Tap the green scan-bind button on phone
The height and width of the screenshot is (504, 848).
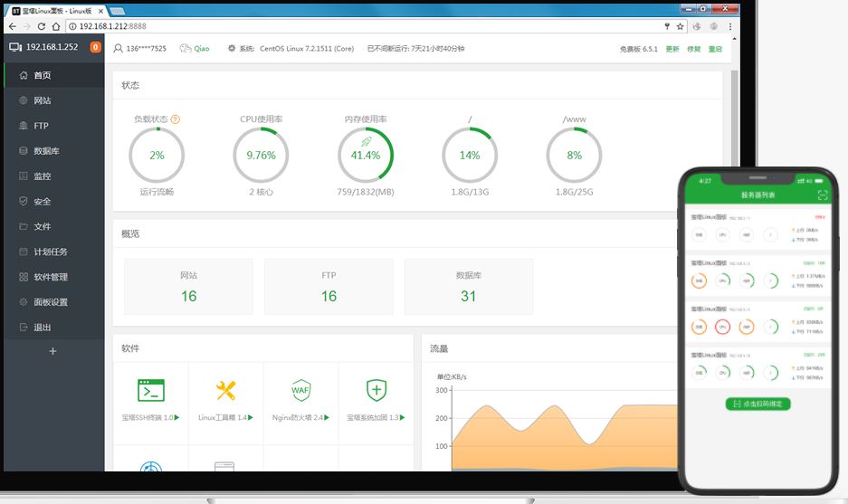tap(757, 404)
